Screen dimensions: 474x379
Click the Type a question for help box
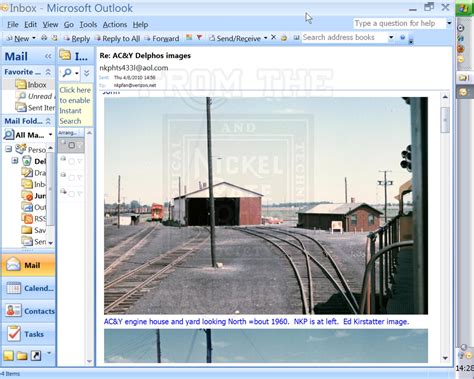point(399,23)
